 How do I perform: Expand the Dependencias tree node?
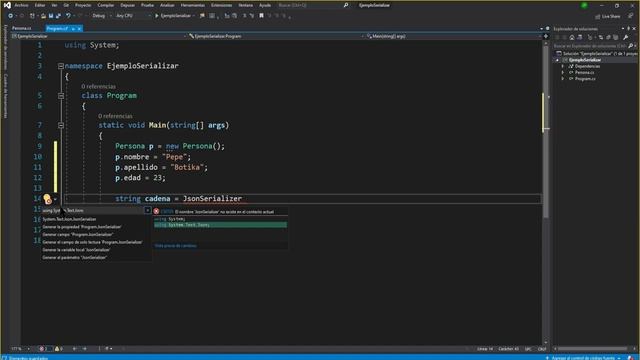(x=563, y=66)
